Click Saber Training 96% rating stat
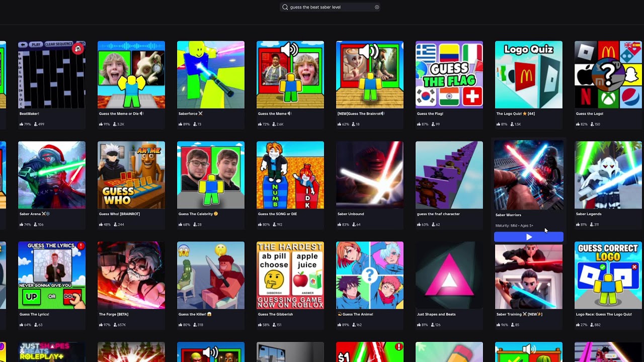Screen dimensions: 644x362 coord(503,325)
